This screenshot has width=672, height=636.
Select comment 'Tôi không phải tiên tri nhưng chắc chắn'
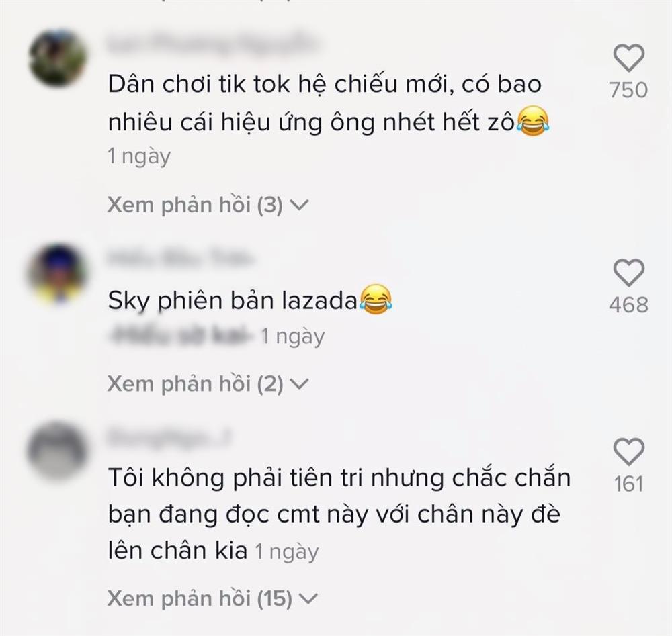tap(339, 478)
